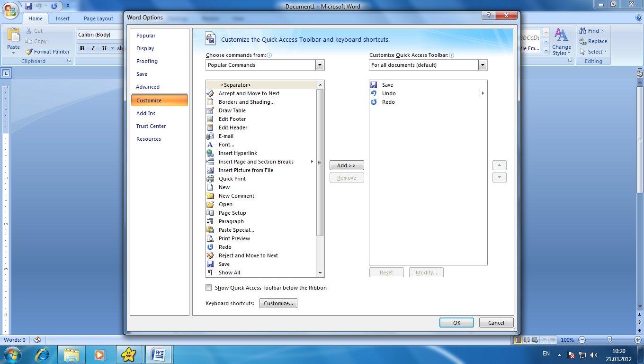Toggle bold formatting in the ribbon
Screen dimensions: 644x364
point(82,48)
